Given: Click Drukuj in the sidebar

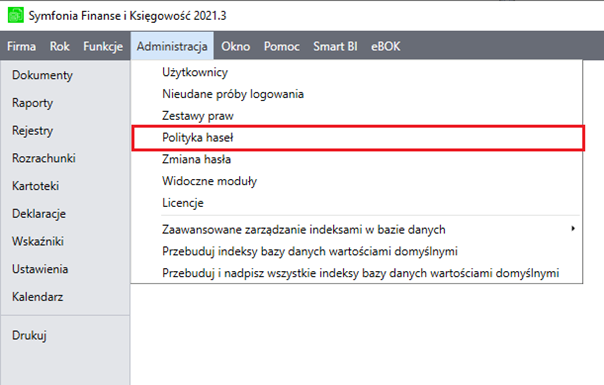Looking at the screenshot, I should click(29, 335).
